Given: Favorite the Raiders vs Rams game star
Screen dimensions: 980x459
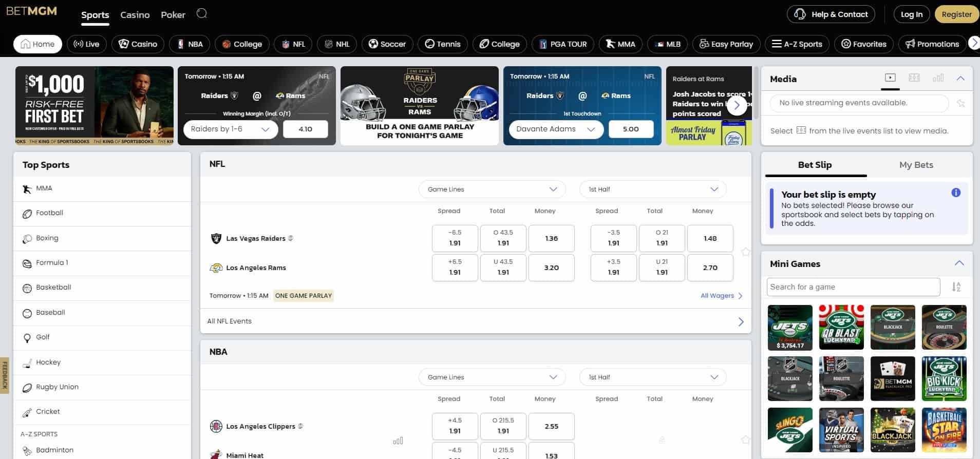Looking at the screenshot, I should coord(746,252).
